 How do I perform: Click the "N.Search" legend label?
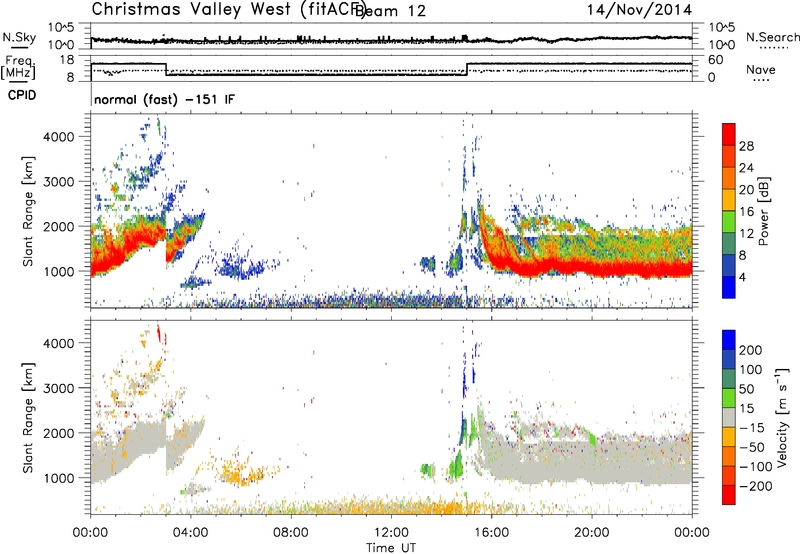(x=772, y=37)
